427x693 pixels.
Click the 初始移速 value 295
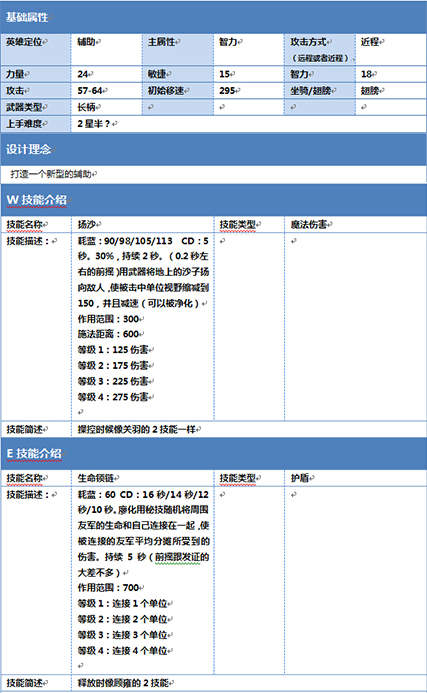248,91
